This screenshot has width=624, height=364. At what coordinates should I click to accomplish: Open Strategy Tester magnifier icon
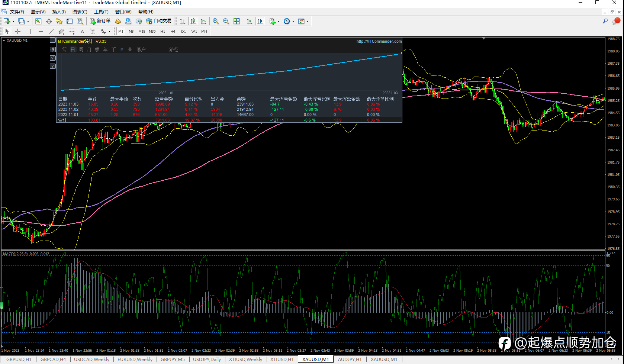80,21
